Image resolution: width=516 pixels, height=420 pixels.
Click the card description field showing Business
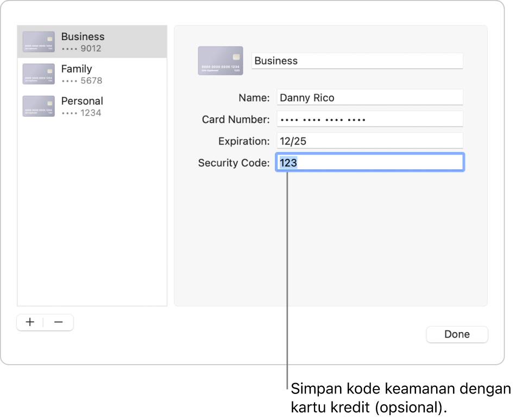tap(357, 61)
